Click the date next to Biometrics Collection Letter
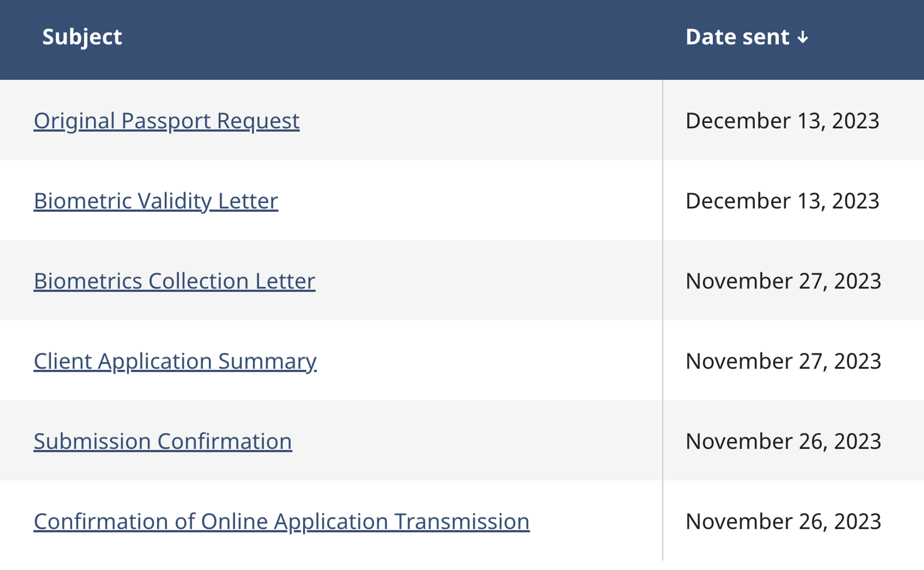 783,281
